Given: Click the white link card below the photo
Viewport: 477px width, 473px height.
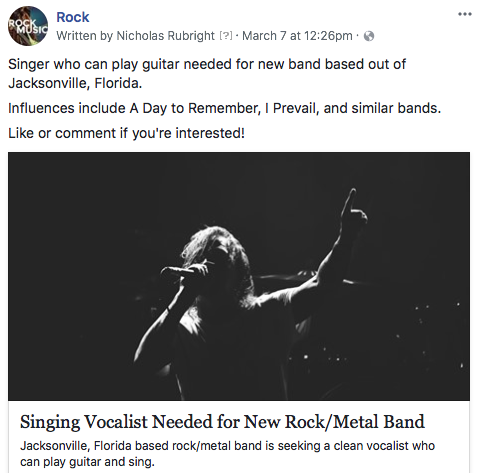Looking at the screenshot, I should [239, 437].
